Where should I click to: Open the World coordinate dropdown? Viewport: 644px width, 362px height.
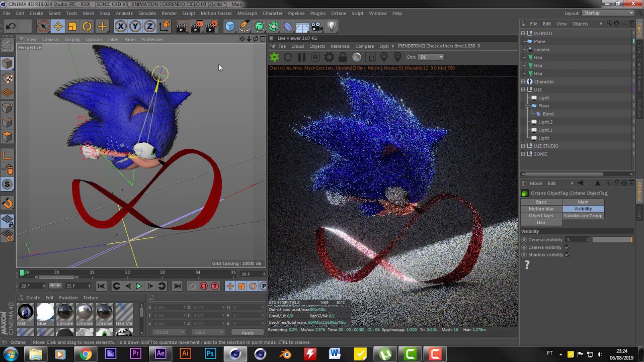169,332
